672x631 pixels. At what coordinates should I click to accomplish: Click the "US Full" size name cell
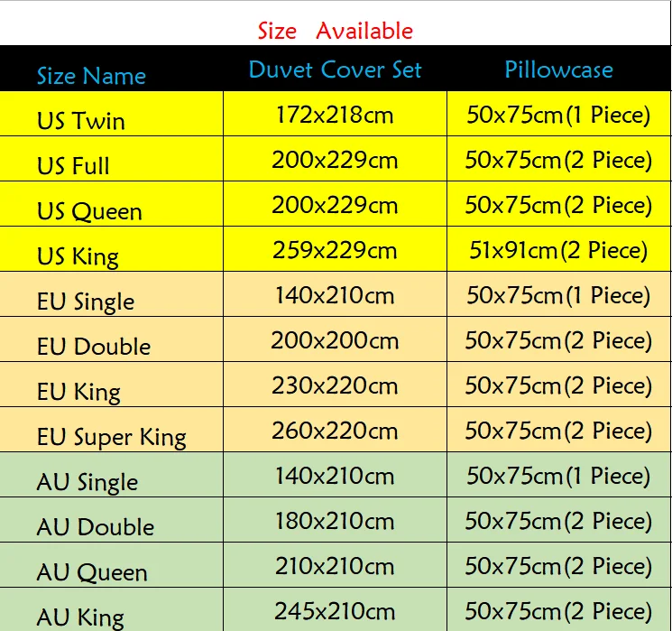pyautogui.click(x=73, y=166)
